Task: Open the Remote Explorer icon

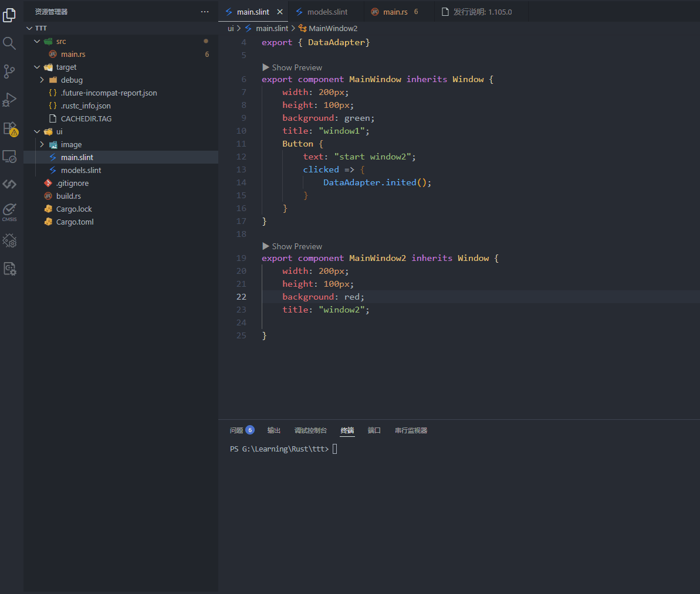Action: 9,156
